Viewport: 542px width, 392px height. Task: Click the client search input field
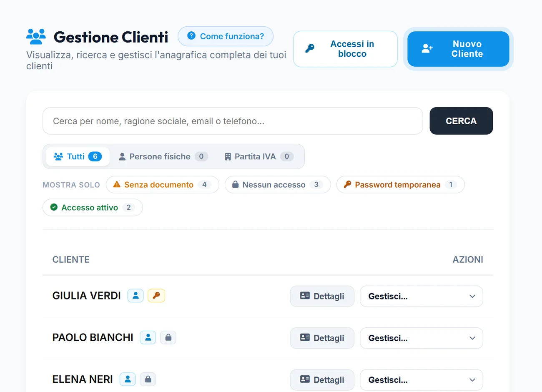[x=233, y=121]
